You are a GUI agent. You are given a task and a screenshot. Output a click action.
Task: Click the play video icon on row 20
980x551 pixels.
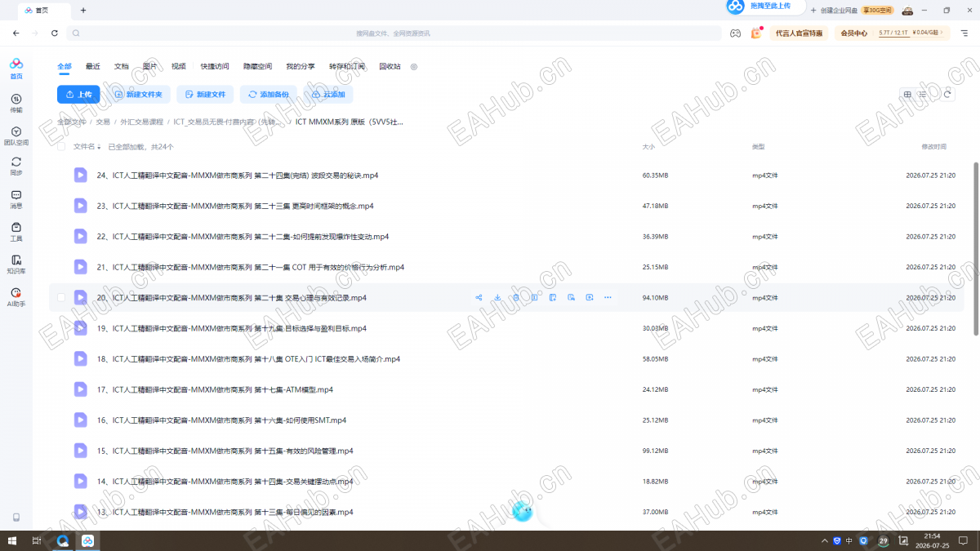click(590, 297)
